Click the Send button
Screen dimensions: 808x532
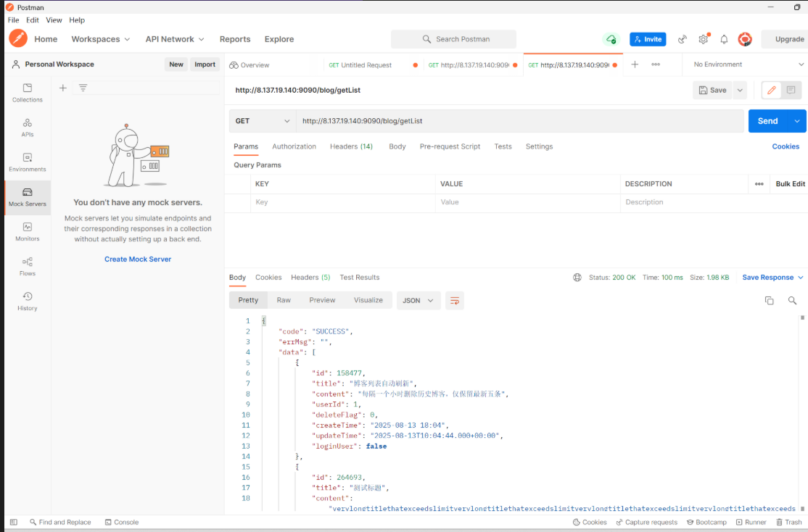pos(767,121)
